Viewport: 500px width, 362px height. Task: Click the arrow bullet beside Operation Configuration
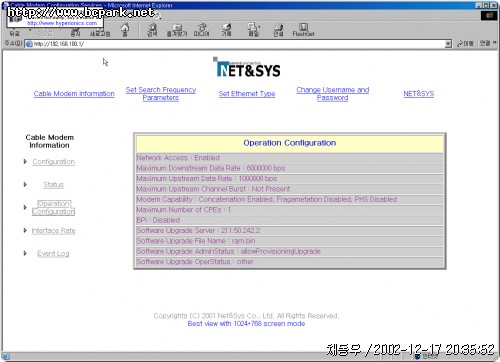(25, 207)
